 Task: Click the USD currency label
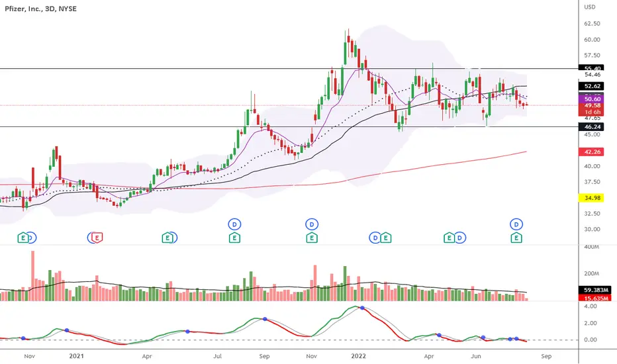[x=589, y=7]
